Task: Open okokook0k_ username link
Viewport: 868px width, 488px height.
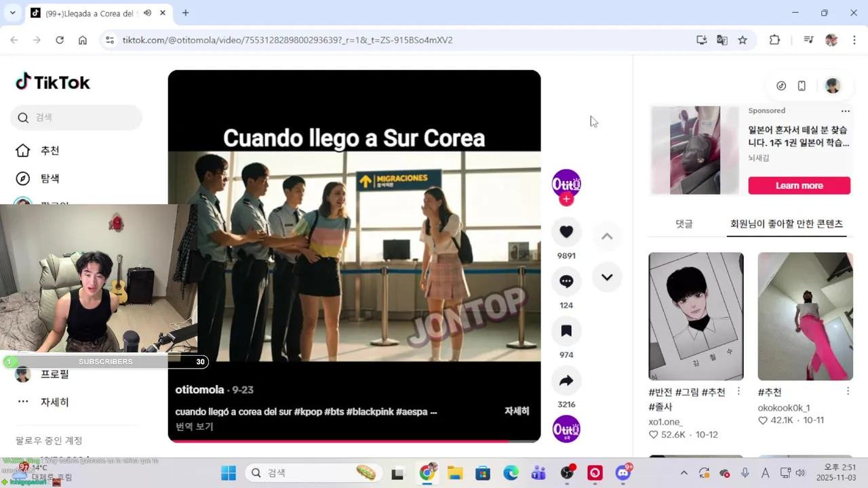Action: tap(784, 408)
